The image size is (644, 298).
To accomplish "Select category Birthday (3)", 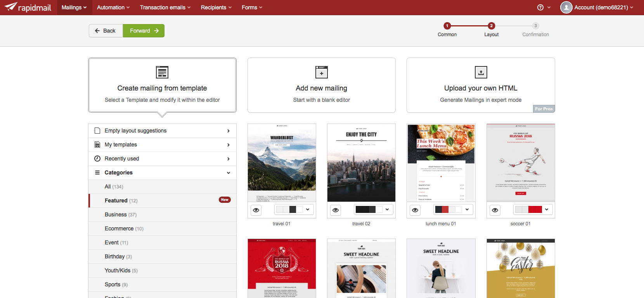I will coord(163,256).
